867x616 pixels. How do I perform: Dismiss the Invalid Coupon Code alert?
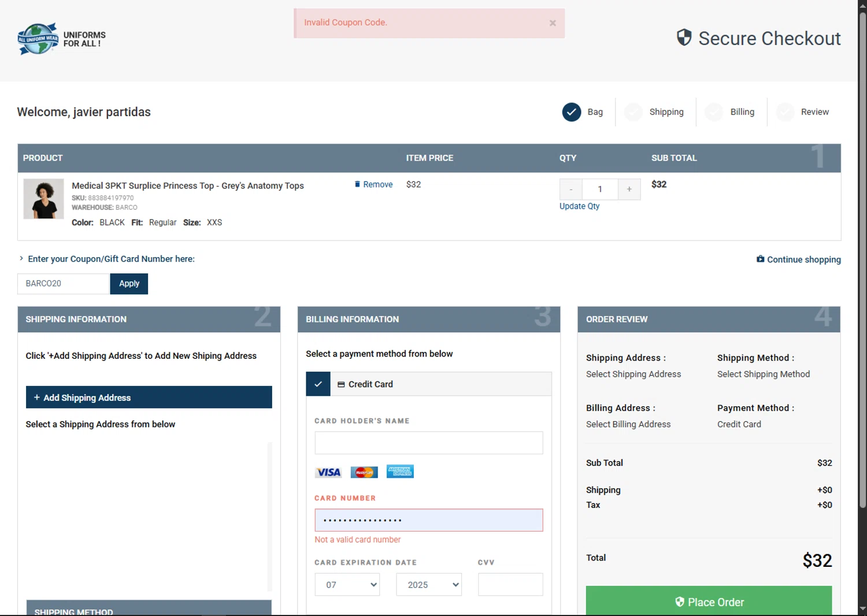click(553, 23)
